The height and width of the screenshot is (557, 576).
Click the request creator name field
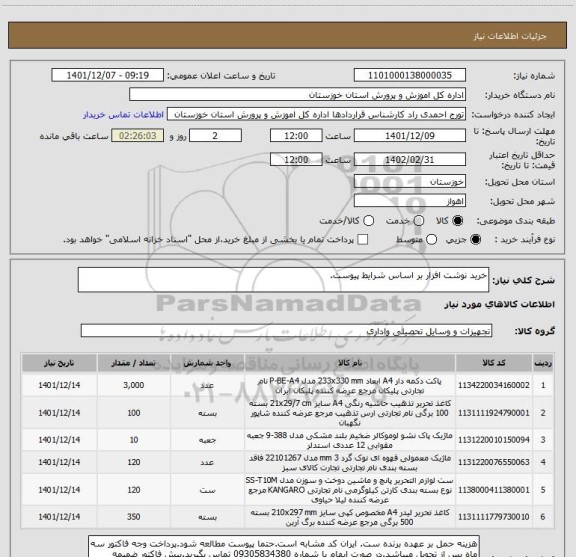click(317, 115)
